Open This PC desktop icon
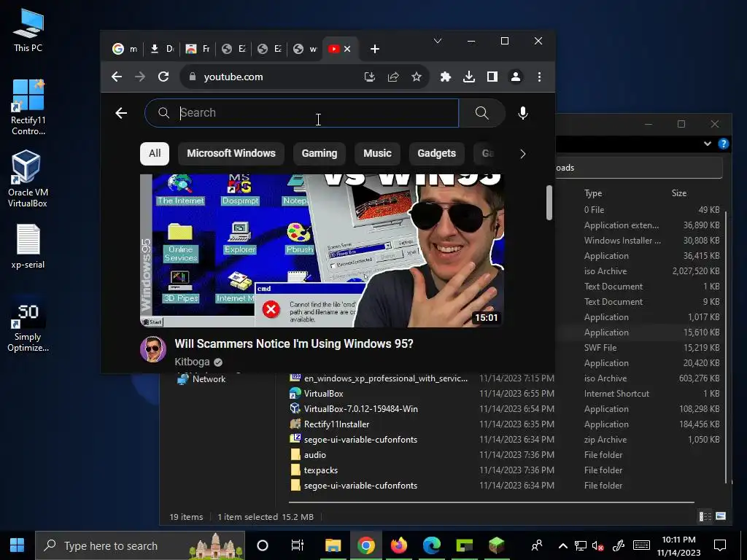The height and width of the screenshot is (560, 747). click(28, 31)
